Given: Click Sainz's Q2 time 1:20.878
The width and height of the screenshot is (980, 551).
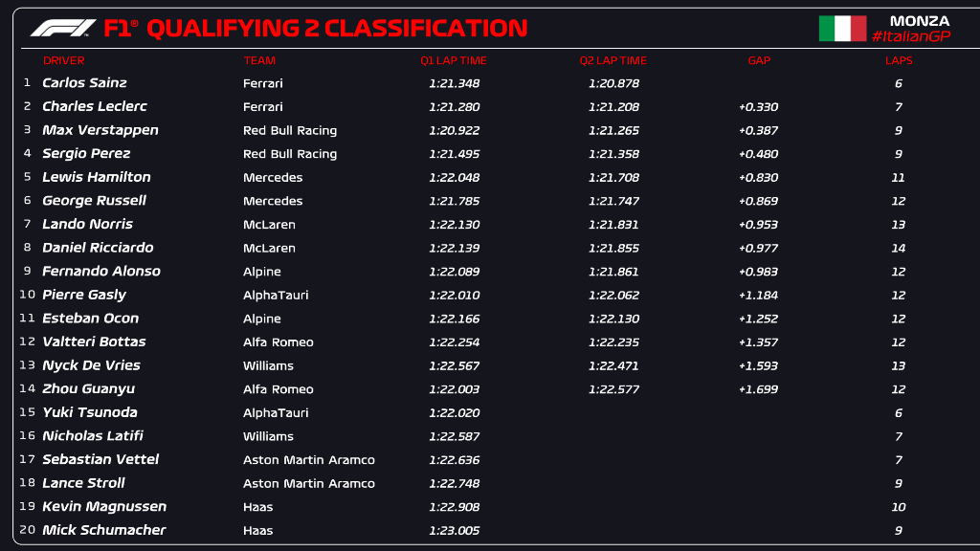Looking at the screenshot, I should pos(613,83).
